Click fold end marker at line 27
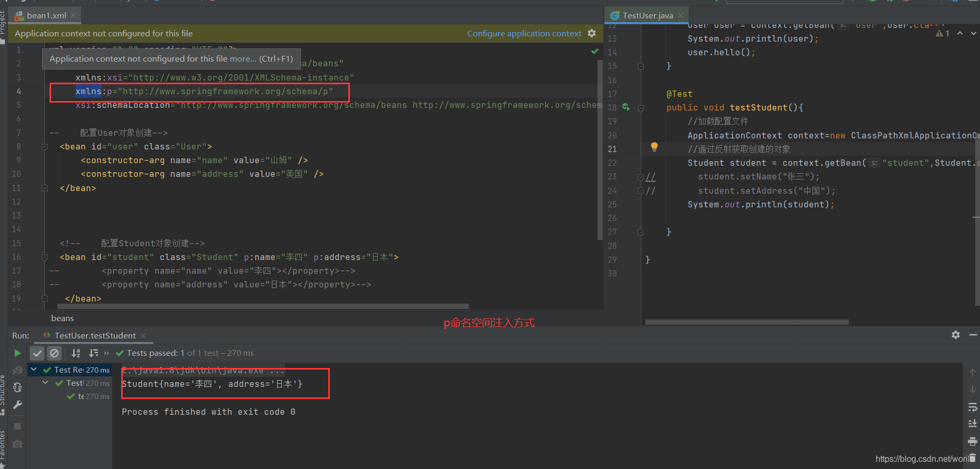This screenshot has width=980, height=469. point(641,232)
